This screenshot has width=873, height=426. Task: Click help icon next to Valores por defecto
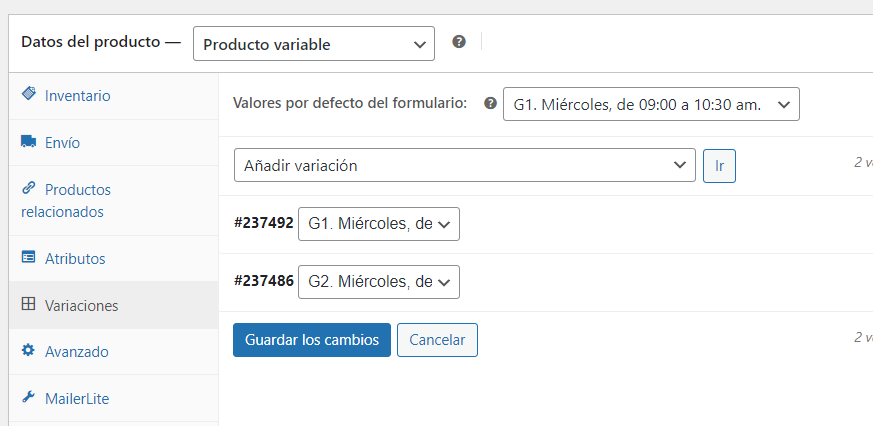point(491,103)
